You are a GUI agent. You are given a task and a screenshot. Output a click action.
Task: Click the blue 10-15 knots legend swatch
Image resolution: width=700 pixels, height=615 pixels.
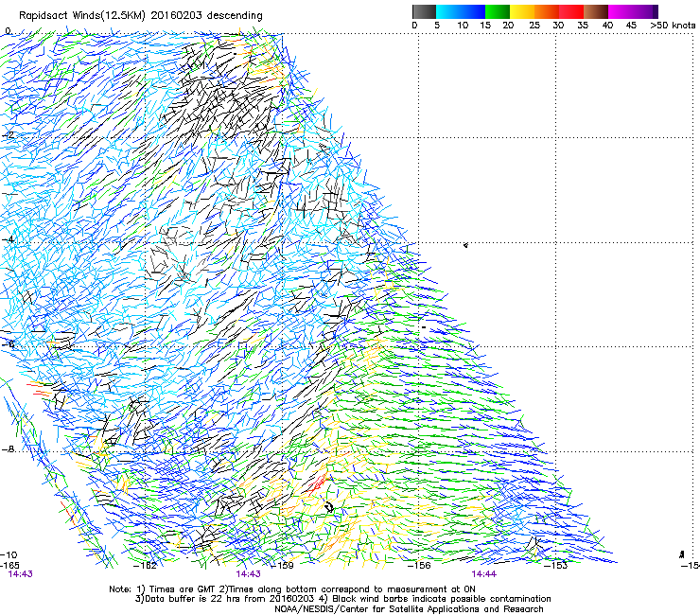473,11
